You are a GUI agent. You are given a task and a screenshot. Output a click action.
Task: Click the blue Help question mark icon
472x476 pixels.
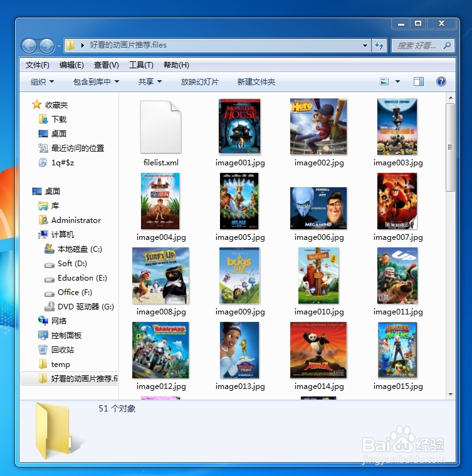(441, 81)
